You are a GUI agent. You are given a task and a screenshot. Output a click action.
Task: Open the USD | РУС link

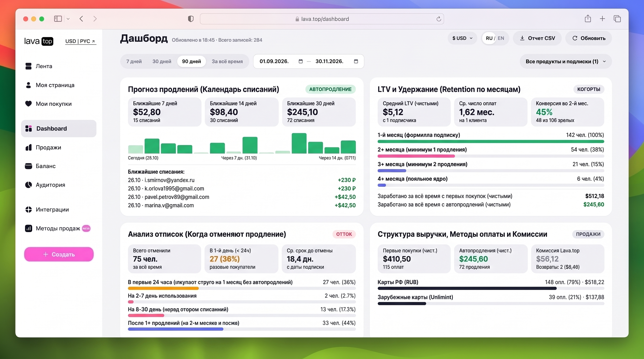tap(80, 41)
